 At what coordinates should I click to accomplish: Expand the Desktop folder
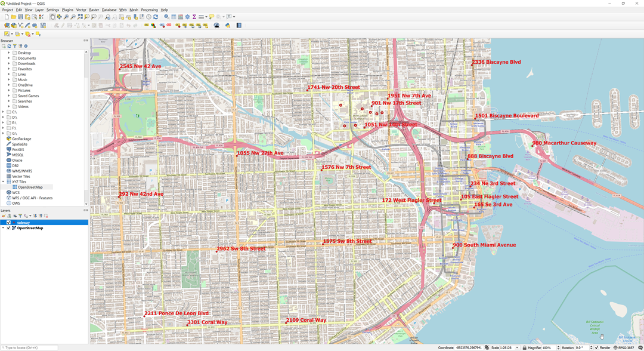tap(8, 53)
